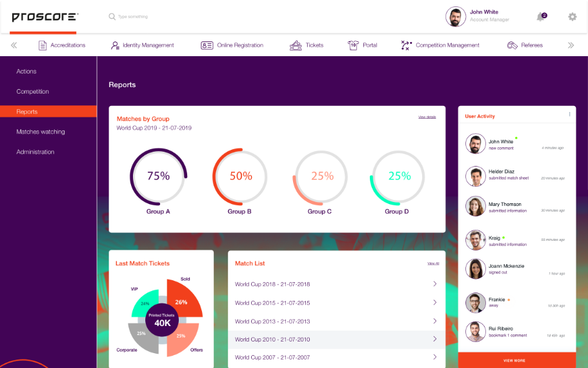Select World Cup 2018 - 21-07-2018 text
This screenshot has width=588, height=368.
272,284
